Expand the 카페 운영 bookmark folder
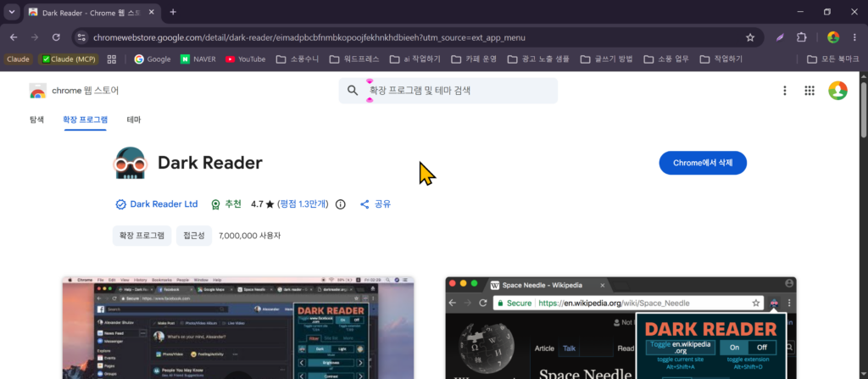The image size is (868, 379). (x=474, y=59)
